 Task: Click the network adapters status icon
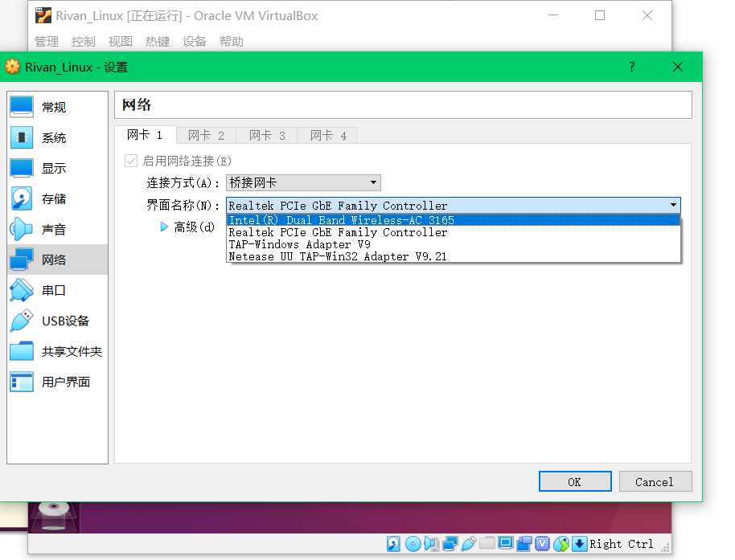click(x=450, y=544)
